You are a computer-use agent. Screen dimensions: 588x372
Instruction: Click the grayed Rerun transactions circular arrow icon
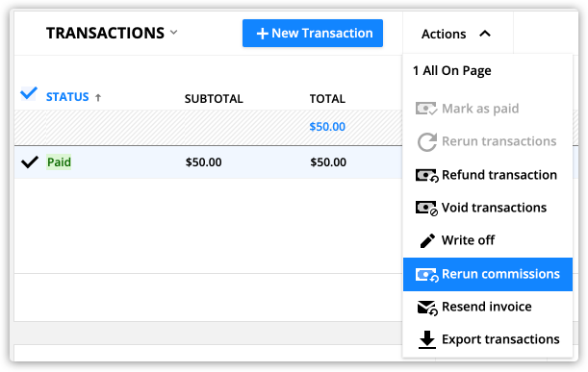pyautogui.click(x=427, y=142)
